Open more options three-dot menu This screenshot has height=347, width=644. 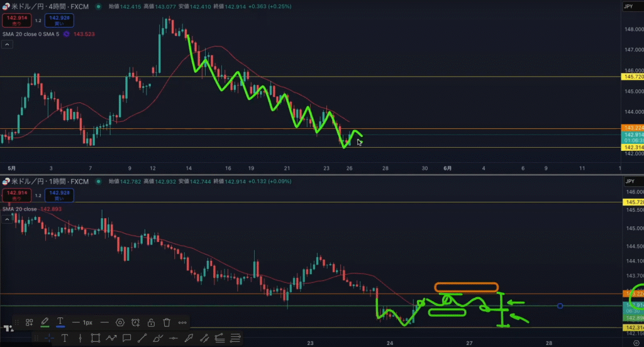click(182, 322)
